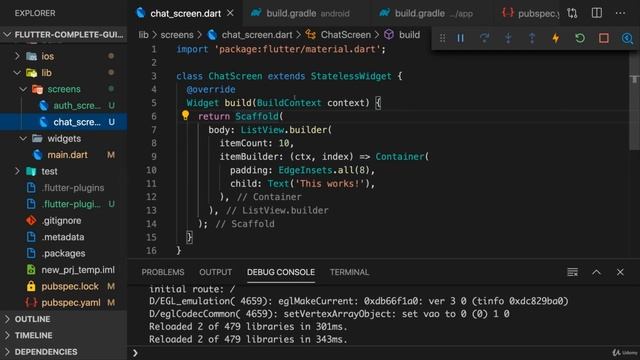The height and width of the screenshot is (360, 640).
Task: Open the .flutter-plugins file
Action: (x=64, y=188)
